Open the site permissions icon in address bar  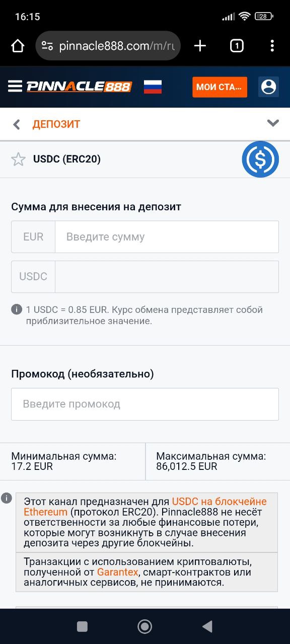coord(47,45)
